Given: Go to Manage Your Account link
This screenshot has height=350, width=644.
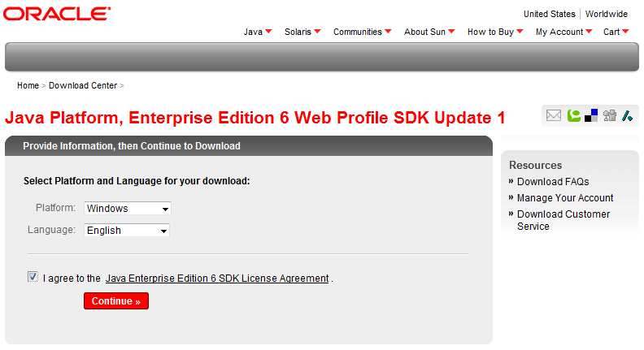Looking at the screenshot, I should pos(565,198).
